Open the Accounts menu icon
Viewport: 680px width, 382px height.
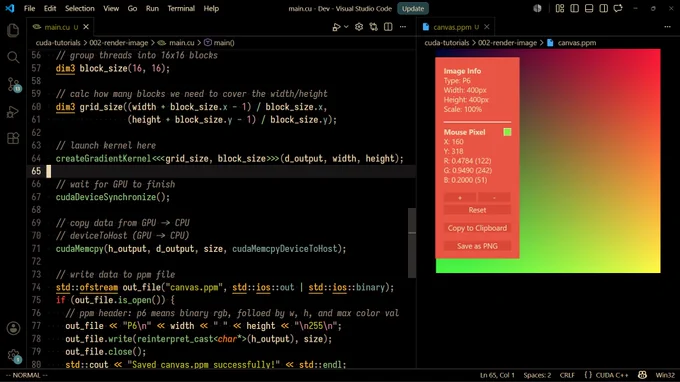13,328
